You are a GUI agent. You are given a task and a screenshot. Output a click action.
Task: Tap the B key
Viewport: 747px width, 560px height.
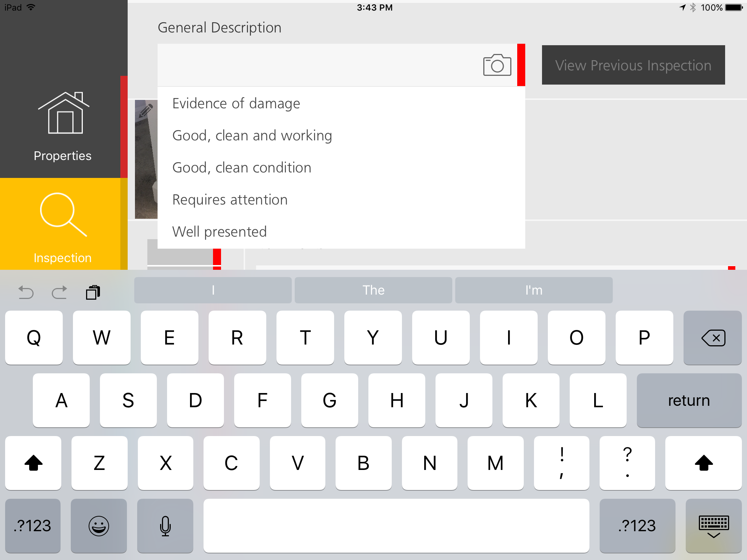[364, 463]
